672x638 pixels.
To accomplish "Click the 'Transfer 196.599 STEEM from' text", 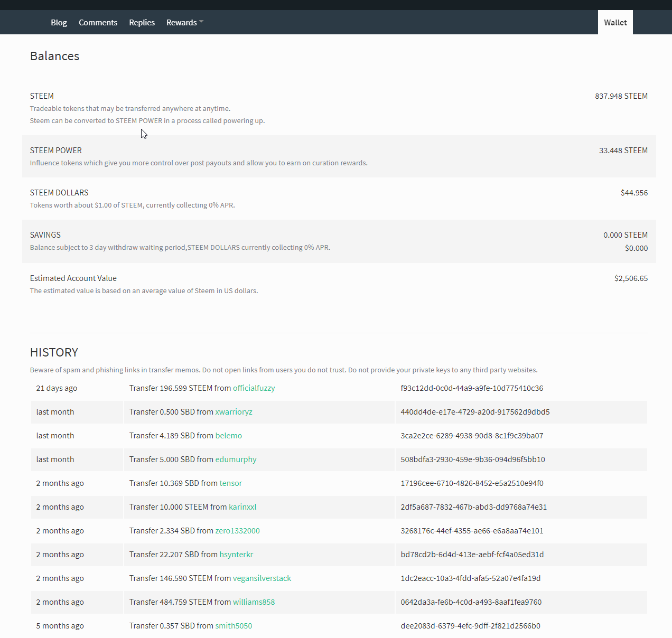I will (x=180, y=388).
